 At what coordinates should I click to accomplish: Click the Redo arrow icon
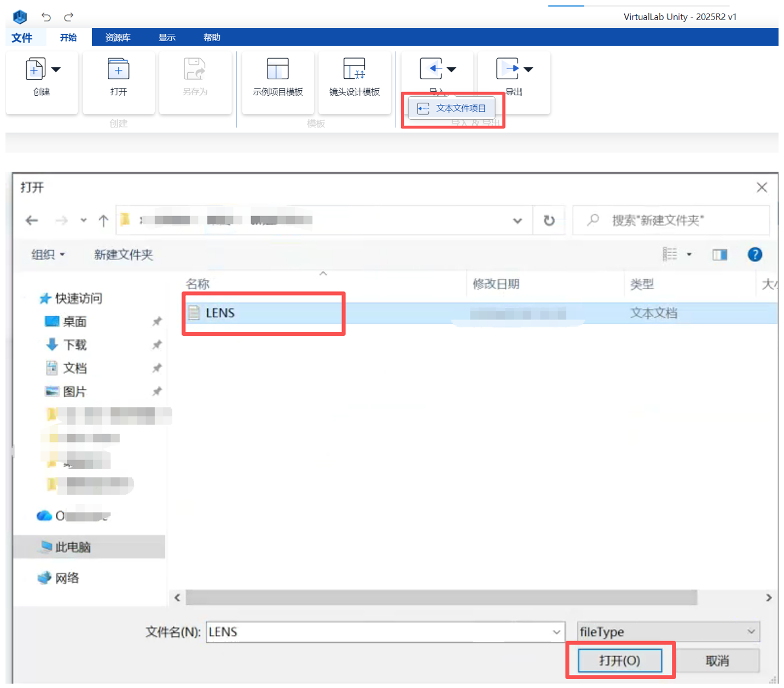point(68,17)
